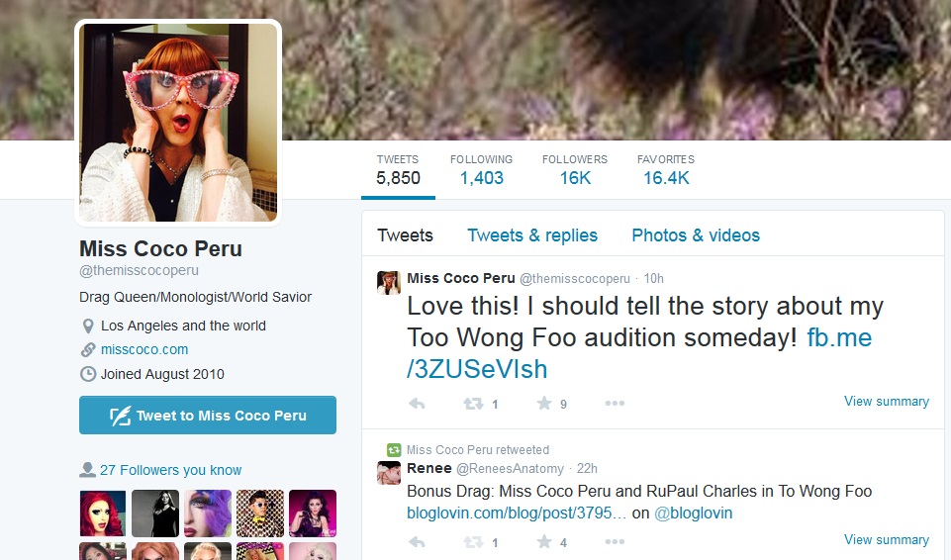
Task: View summary of Renee's tweet
Action: pyautogui.click(x=886, y=539)
